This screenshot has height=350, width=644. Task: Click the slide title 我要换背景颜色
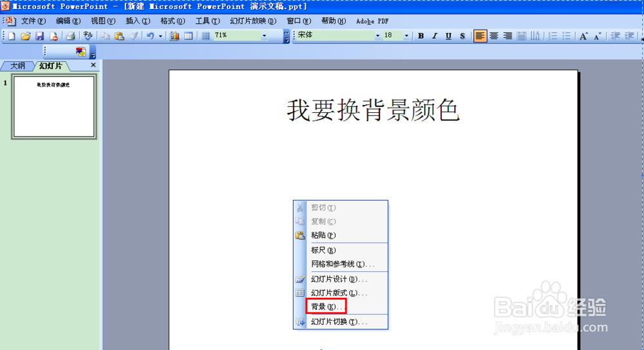(x=373, y=110)
